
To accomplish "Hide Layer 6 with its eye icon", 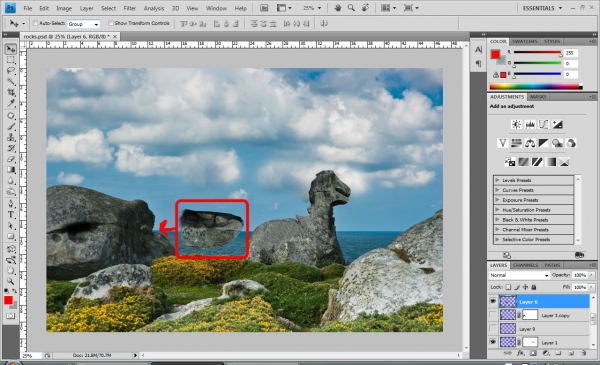I will tap(493, 301).
